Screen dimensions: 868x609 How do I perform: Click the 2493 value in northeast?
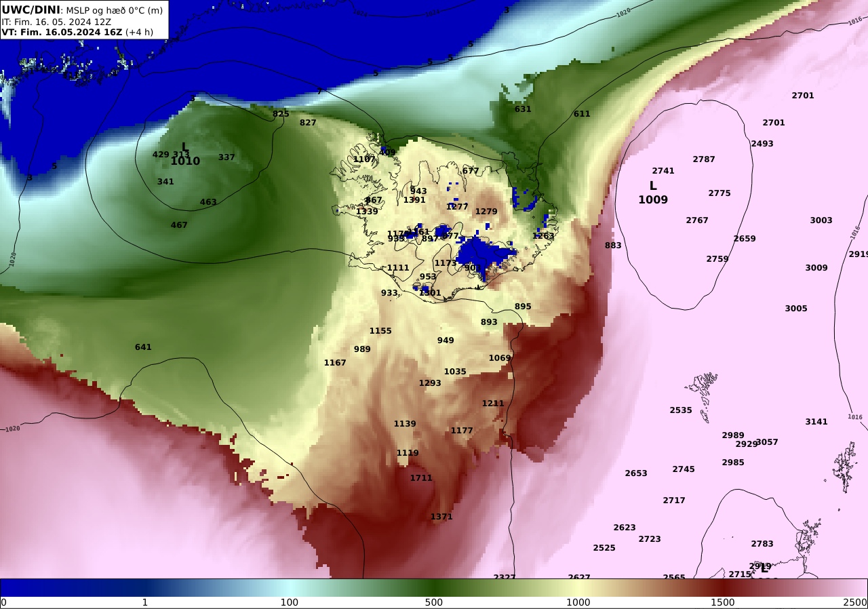tap(762, 144)
